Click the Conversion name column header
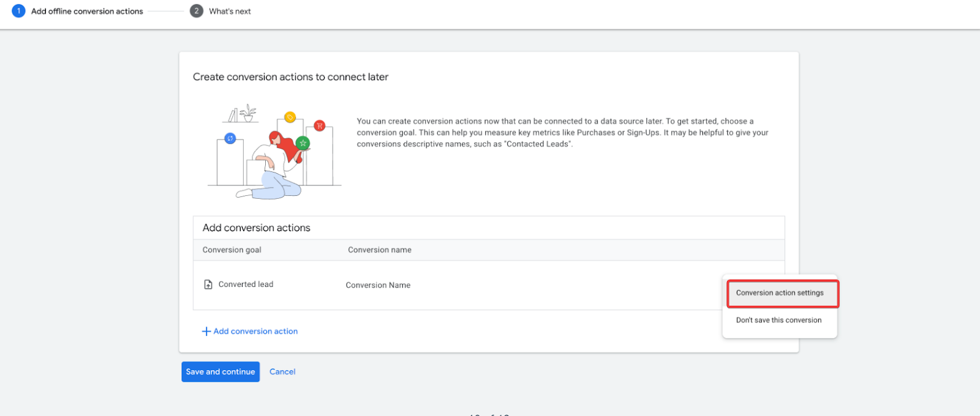 380,250
